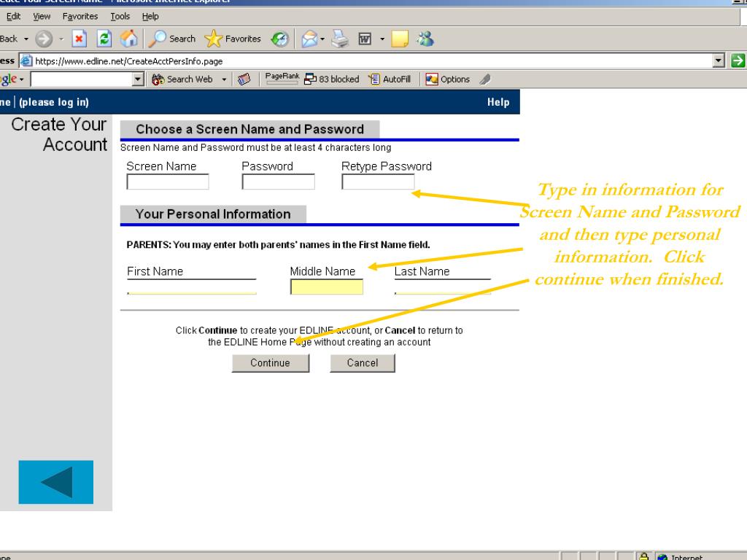
Task: Open Google toolbar Options
Action: [448, 79]
